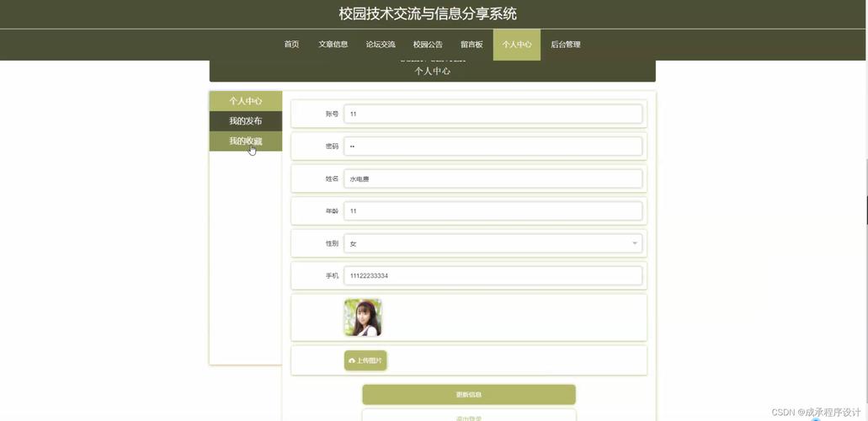Screen dimensions: 868x421
Task: Switch to 我的发布 sidebar tab
Action: (245, 121)
